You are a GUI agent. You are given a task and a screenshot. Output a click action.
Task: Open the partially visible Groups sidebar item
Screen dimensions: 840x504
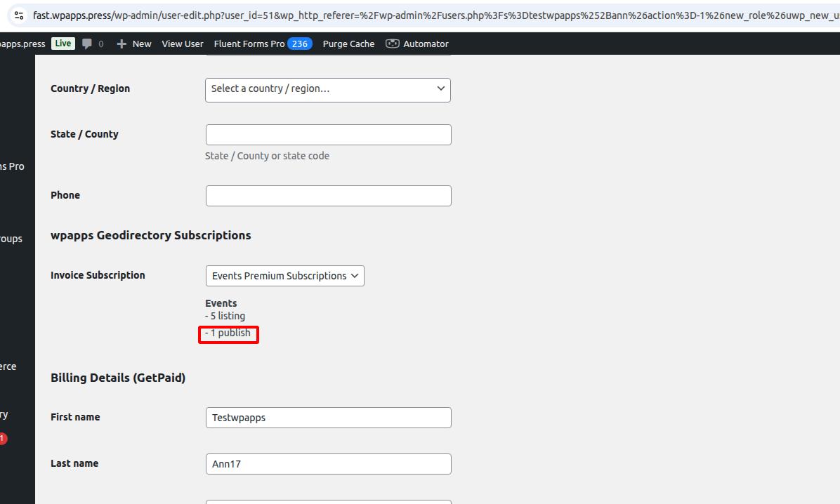pos(11,239)
